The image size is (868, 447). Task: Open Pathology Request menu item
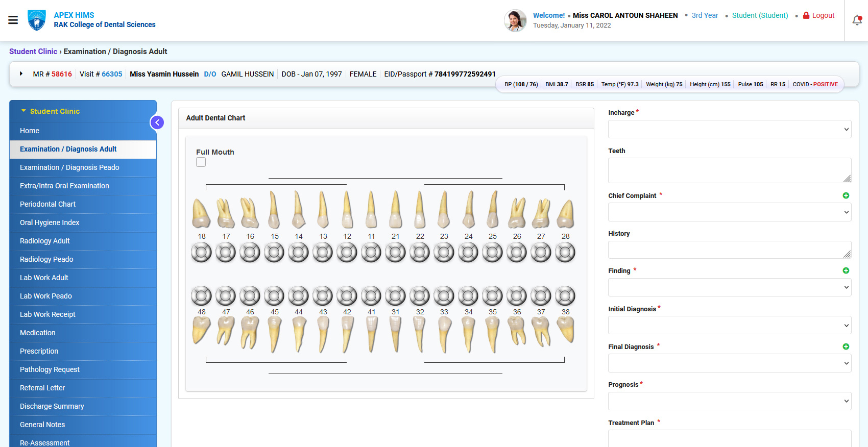[x=83, y=369]
